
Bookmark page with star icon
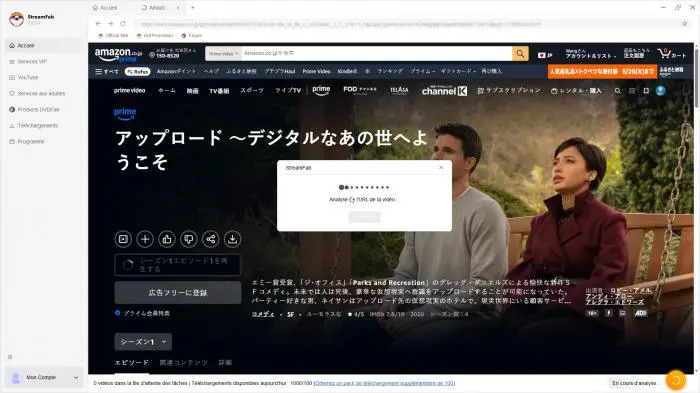tap(684, 24)
